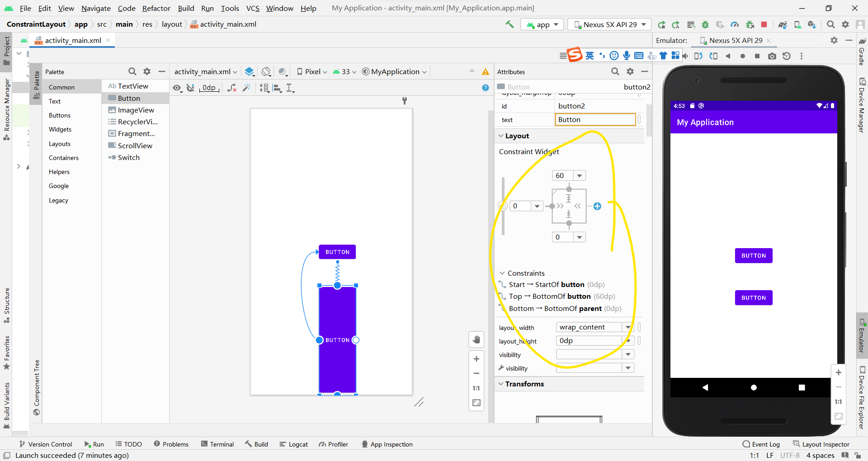This screenshot has height=461, width=868.
Task: Activate the Pan tool hand icon
Action: [476, 339]
